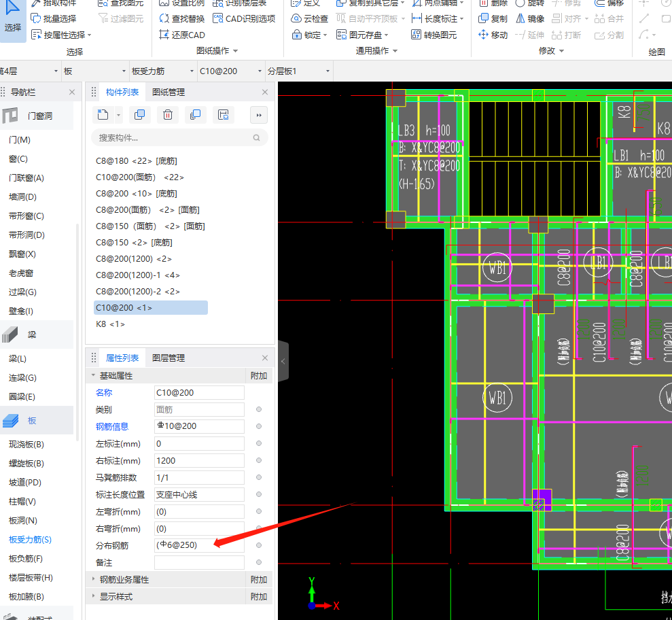Toggle 附加 circle for 马凳筋排数 row
This screenshot has height=620, width=672.
tap(259, 477)
